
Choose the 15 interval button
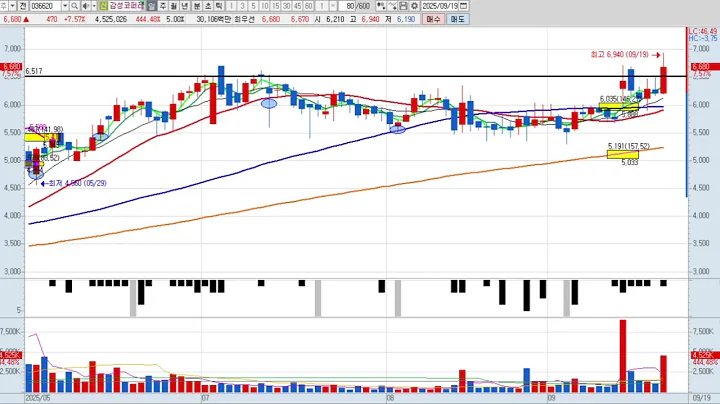276,6
